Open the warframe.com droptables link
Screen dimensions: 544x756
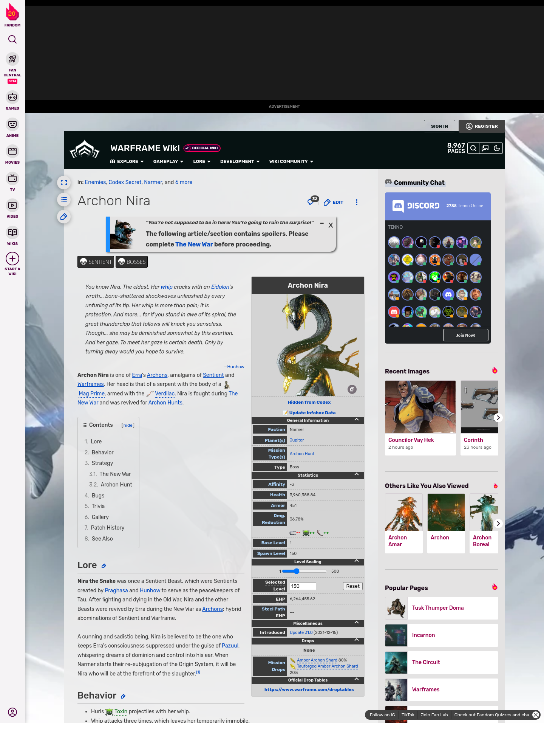point(309,689)
